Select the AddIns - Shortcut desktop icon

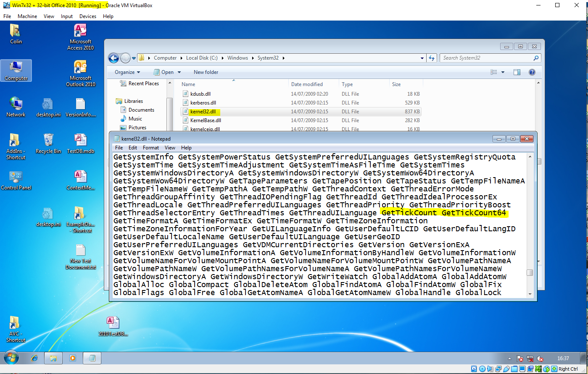(x=16, y=146)
